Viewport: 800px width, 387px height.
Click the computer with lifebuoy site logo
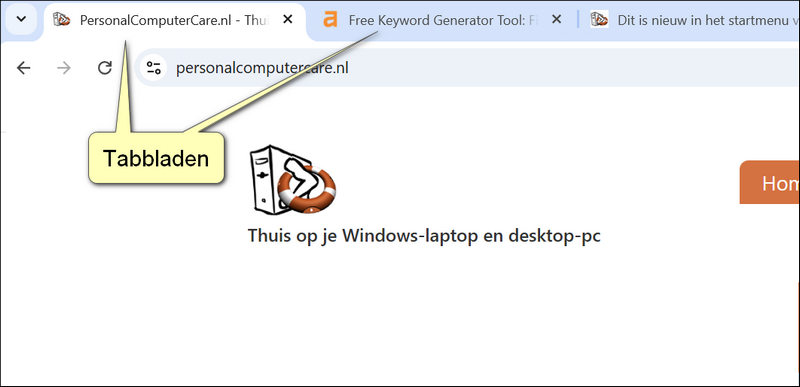(x=293, y=179)
